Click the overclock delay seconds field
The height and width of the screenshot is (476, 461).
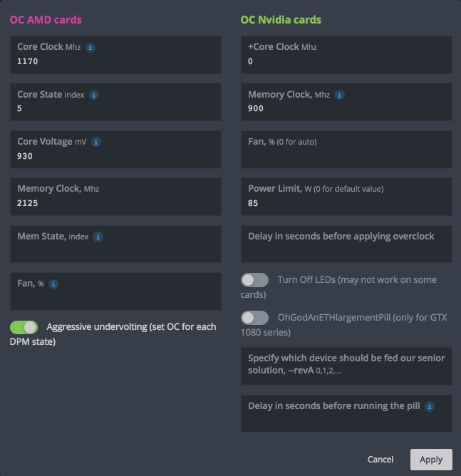[x=346, y=249]
